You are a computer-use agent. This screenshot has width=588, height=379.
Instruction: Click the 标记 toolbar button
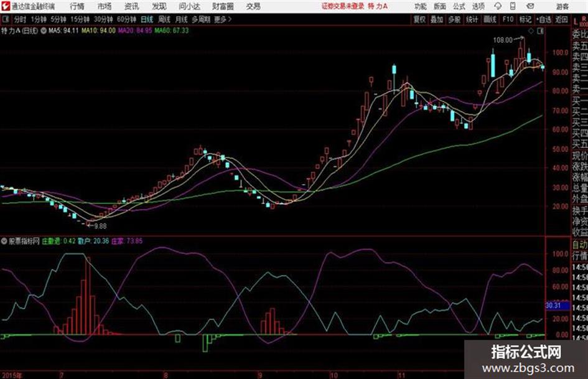click(525, 19)
